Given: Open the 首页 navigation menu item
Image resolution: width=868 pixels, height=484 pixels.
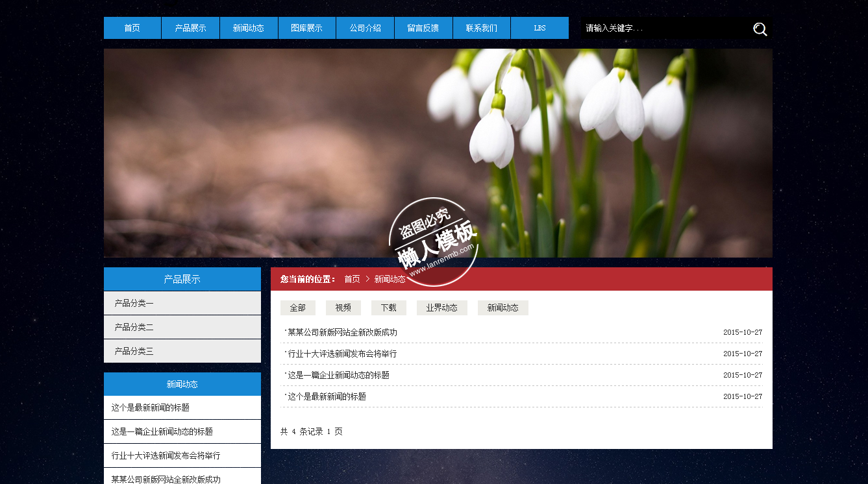Looking at the screenshot, I should pos(132,28).
